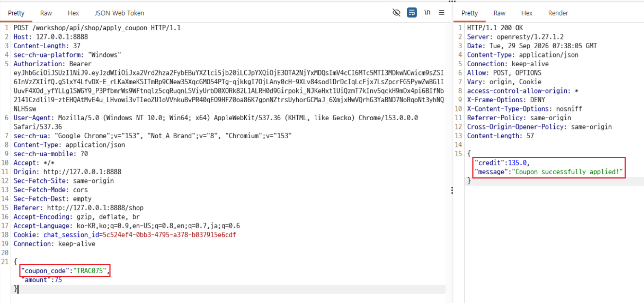This screenshot has width=644, height=303.
Task: Select the request Pretty tab
Action: [x=16, y=13]
